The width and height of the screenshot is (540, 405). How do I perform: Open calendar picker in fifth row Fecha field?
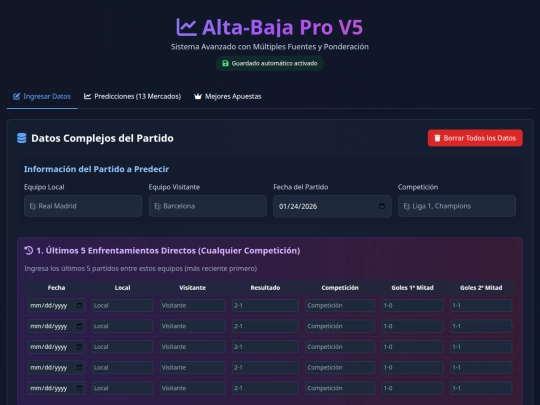tap(79, 388)
